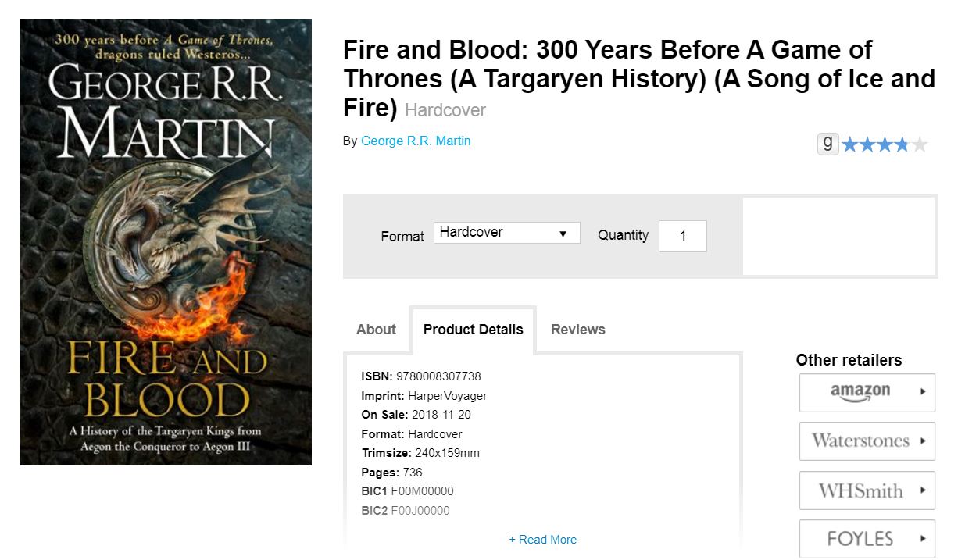Viewport: 965px width, 560px height.
Task: Select the Product Details tab
Action: (x=473, y=330)
